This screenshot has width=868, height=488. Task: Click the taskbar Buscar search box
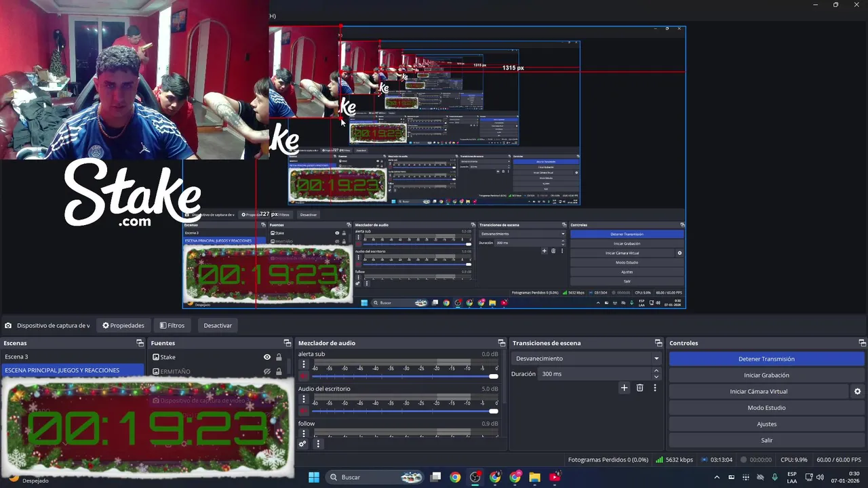click(375, 477)
